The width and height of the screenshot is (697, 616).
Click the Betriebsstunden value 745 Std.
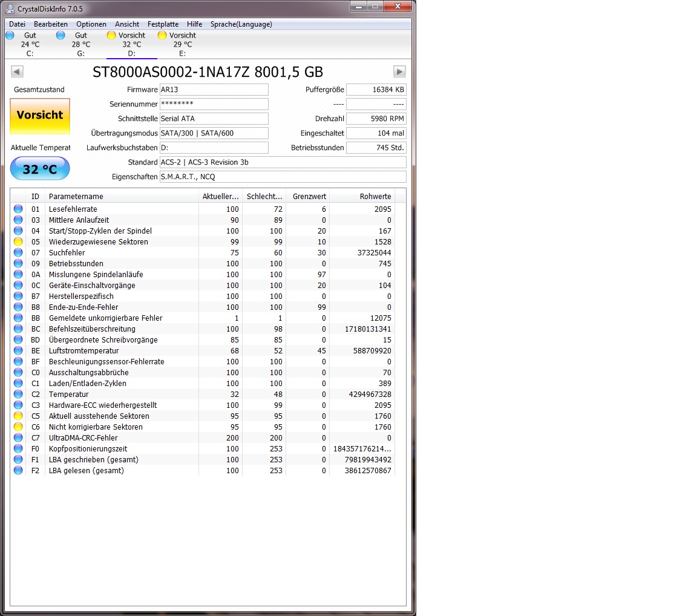(376, 148)
